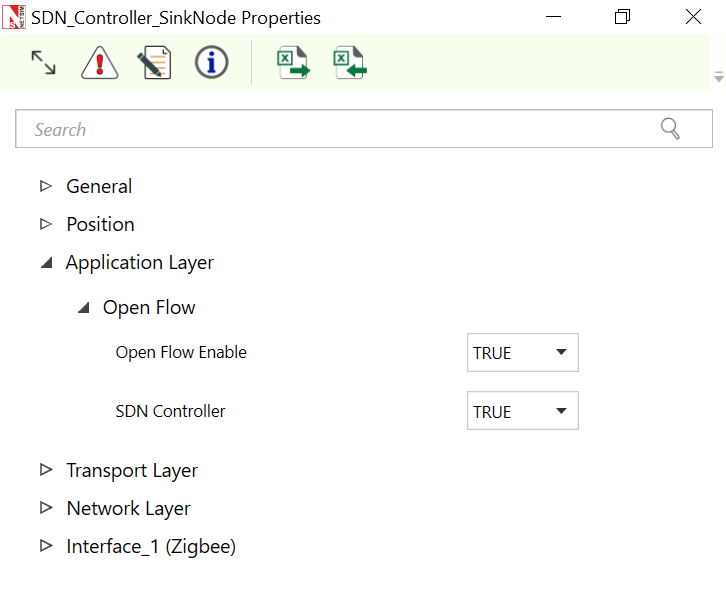Open the blue information icon
This screenshot has height=597, width=726.
(211, 63)
